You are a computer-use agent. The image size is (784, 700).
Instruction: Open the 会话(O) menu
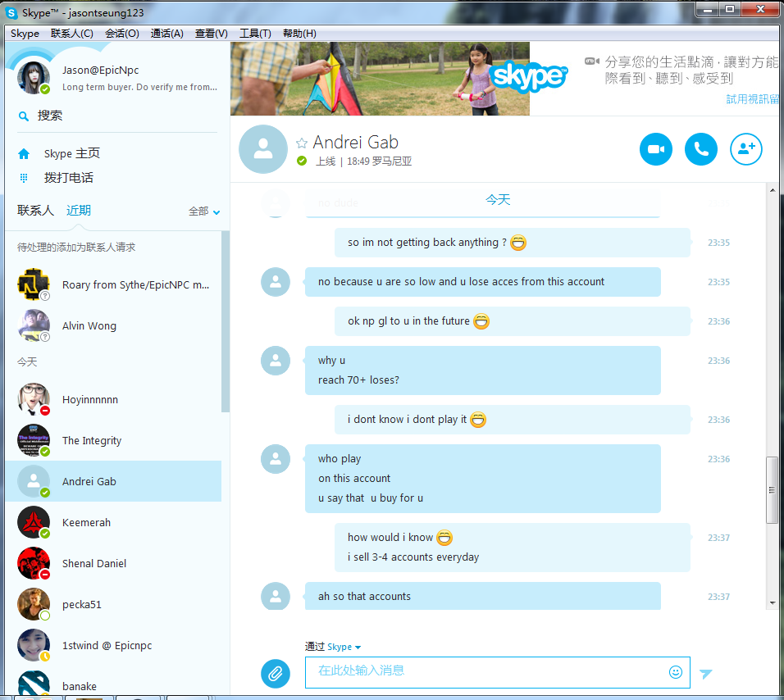[122, 34]
